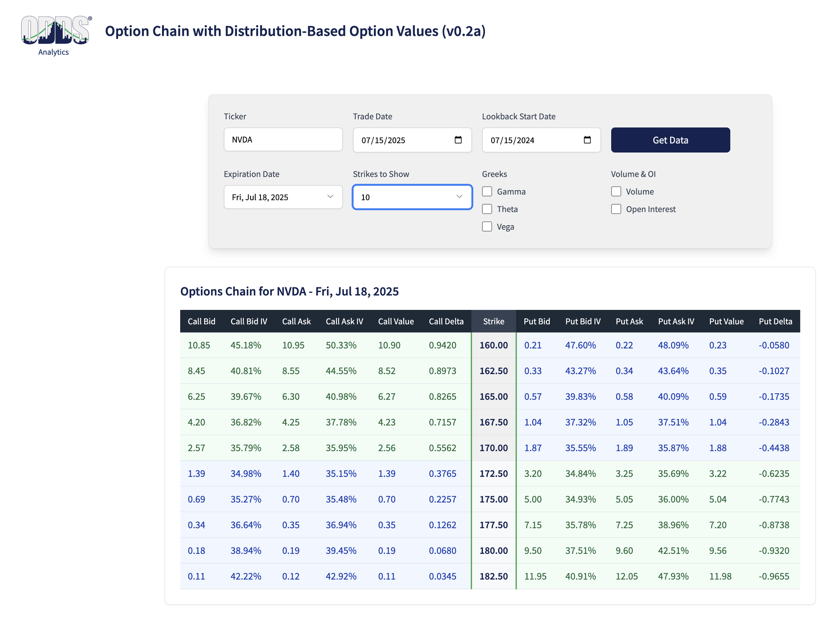Click put bid IV 47.60%
The image size is (840, 634).
(580, 345)
